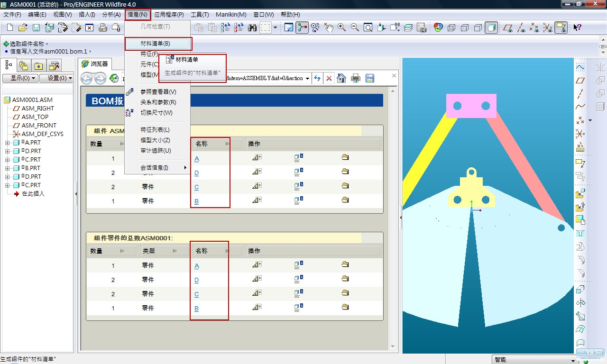Toggle hidden line display mode
Image resolution: width=607 pixels, height=364 pixels.
click(x=465, y=27)
